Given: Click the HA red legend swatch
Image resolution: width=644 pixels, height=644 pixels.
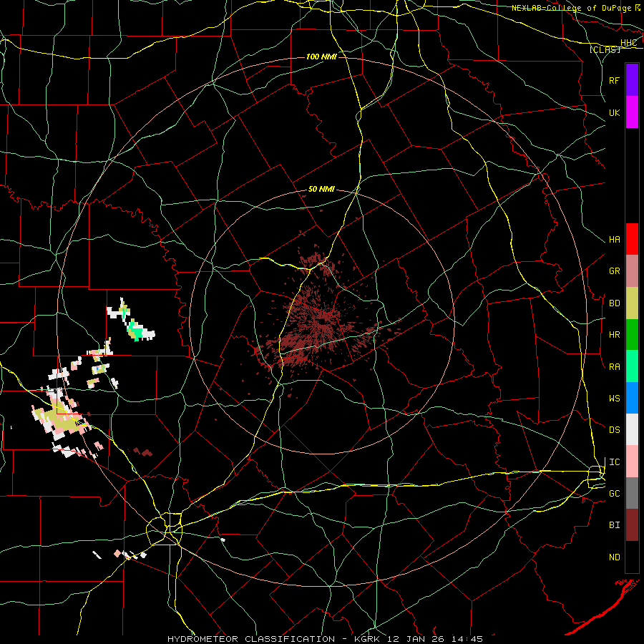Looking at the screenshot, I should tap(632, 239).
